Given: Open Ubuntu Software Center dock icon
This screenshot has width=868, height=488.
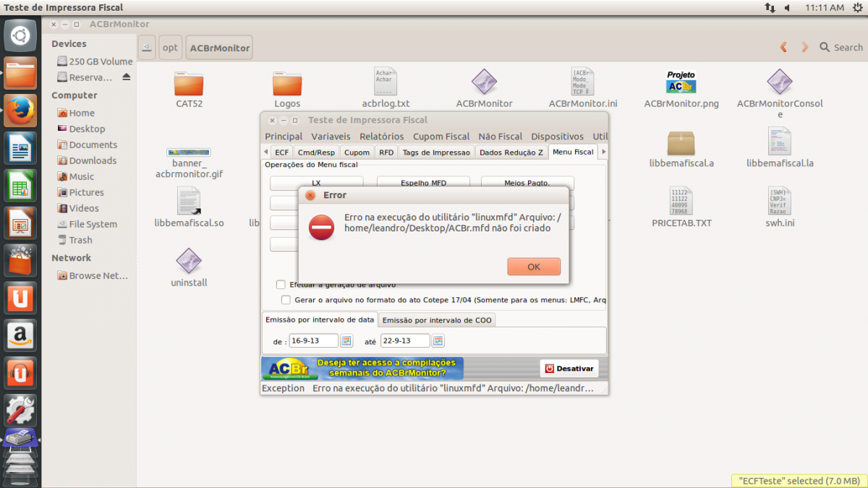Looking at the screenshot, I should click(20, 261).
